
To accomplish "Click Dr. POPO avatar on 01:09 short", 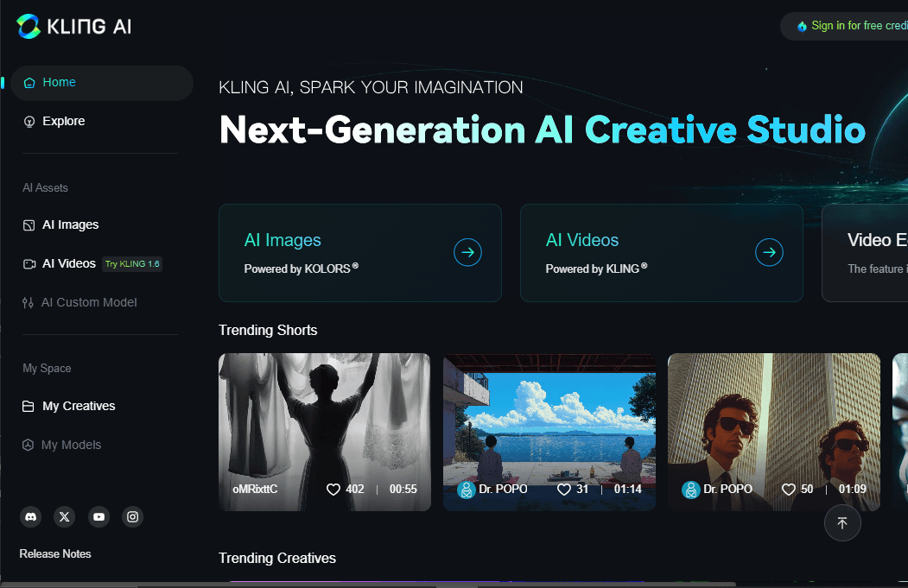I will pyautogui.click(x=691, y=490).
